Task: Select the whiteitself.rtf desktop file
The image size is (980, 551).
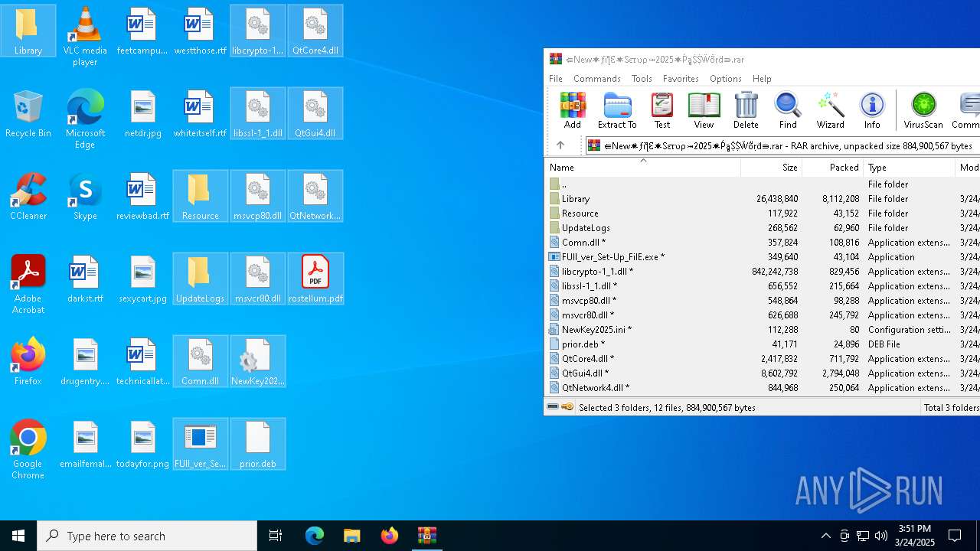Action: 200,113
